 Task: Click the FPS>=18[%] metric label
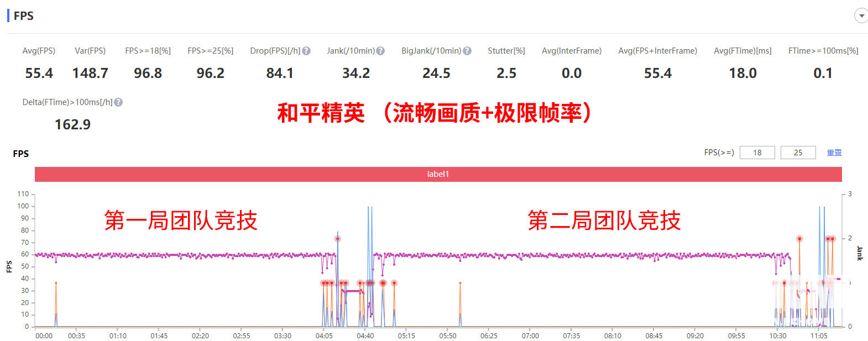point(148,51)
